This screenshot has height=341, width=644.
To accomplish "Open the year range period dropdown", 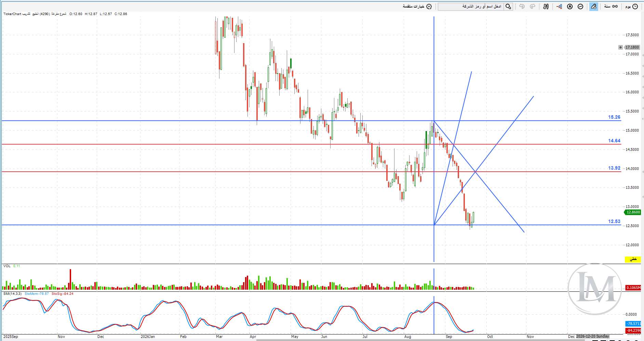I will tap(611, 6).
